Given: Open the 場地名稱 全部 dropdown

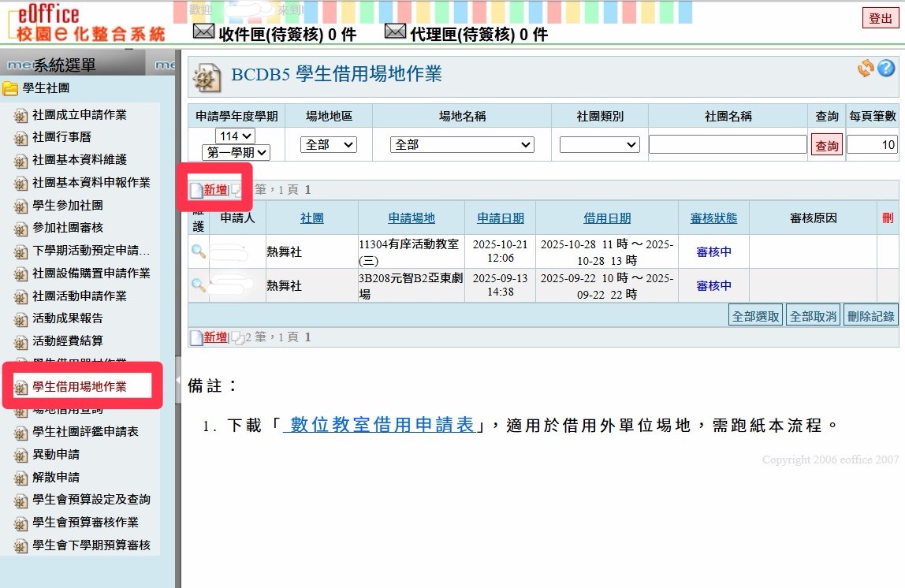Looking at the screenshot, I should click(x=462, y=145).
